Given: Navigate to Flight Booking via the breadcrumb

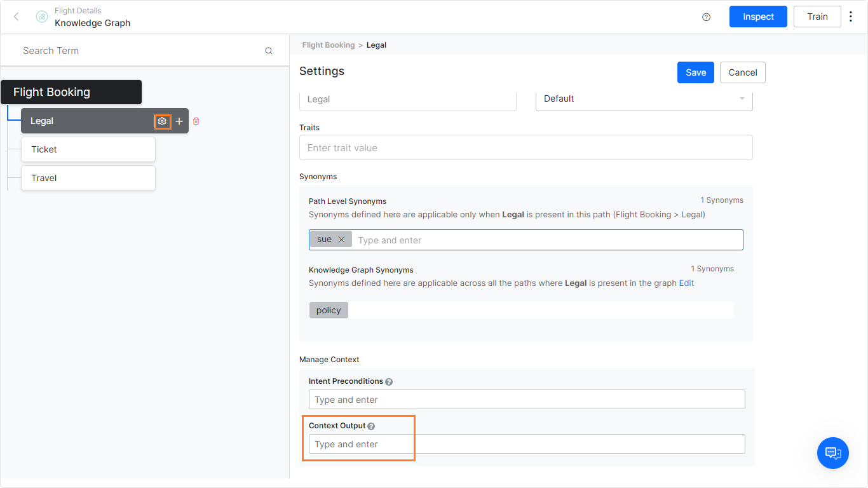Looking at the screenshot, I should pos(328,45).
